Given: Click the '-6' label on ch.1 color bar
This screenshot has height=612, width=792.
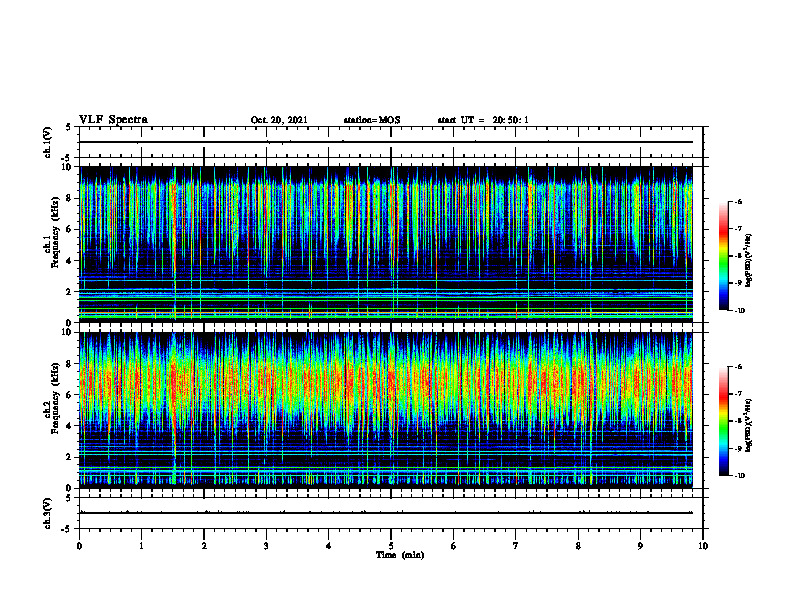Looking at the screenshot, I should pos(738,201).
